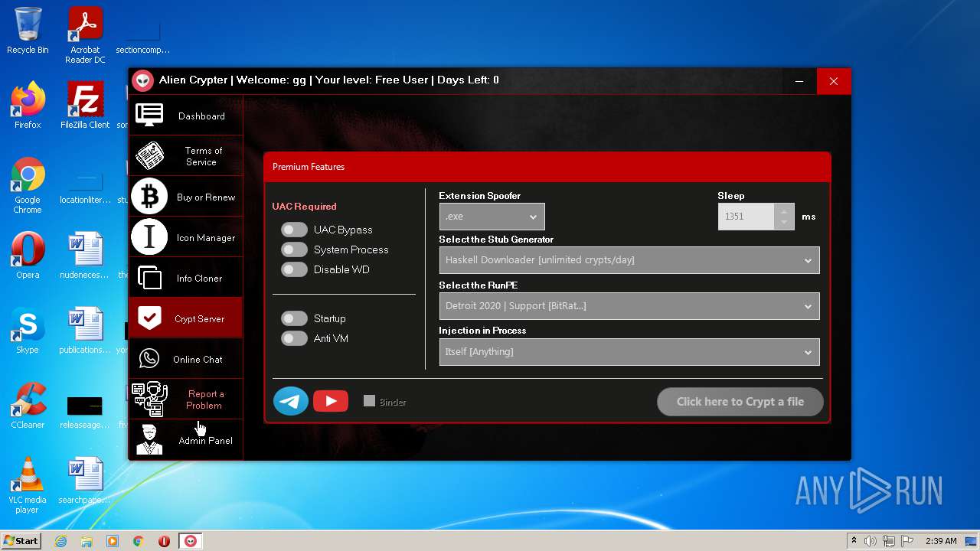Click the Windows Explorer taskbar icon
The image size is (980, 551).
tap(87, 541)
